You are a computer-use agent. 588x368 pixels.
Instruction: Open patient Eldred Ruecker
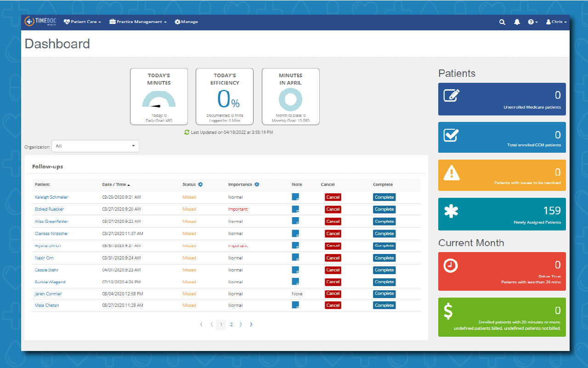(x=49, y=209)
